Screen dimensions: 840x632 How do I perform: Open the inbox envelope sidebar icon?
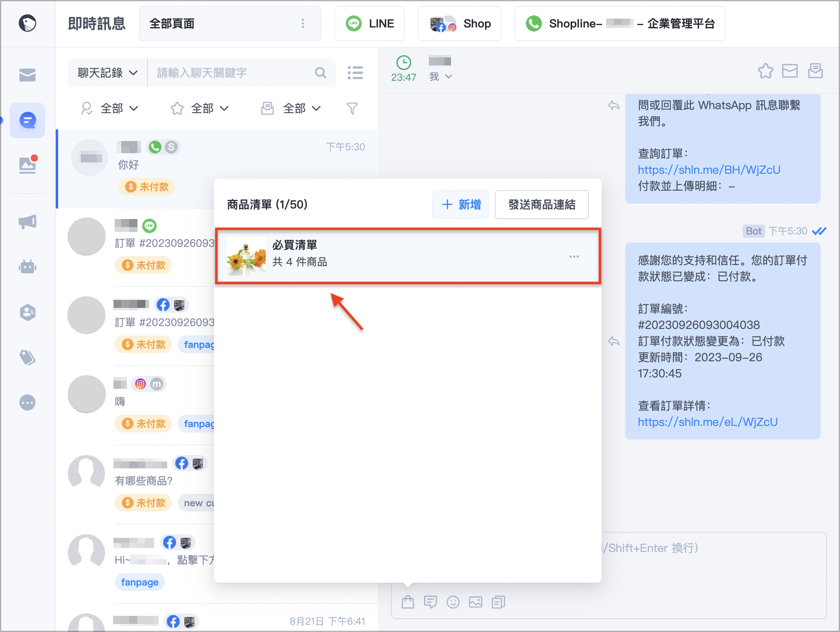coord(27,75)
